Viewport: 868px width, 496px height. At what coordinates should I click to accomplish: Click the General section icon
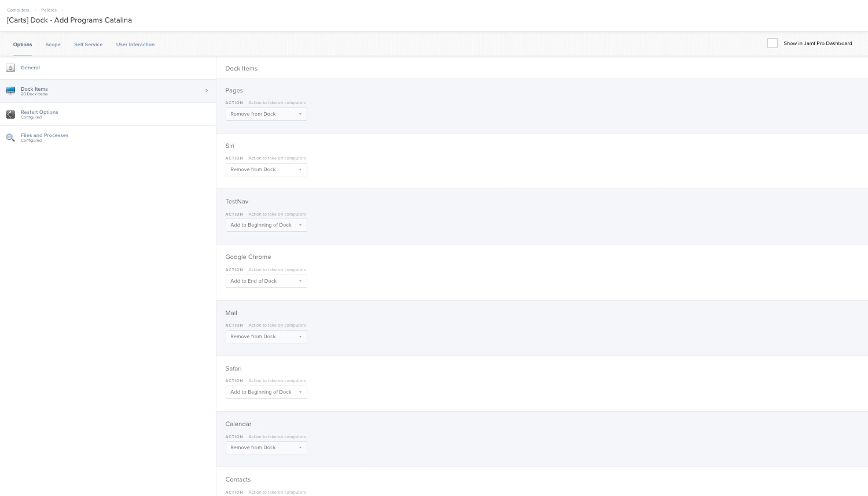point(10,68)
